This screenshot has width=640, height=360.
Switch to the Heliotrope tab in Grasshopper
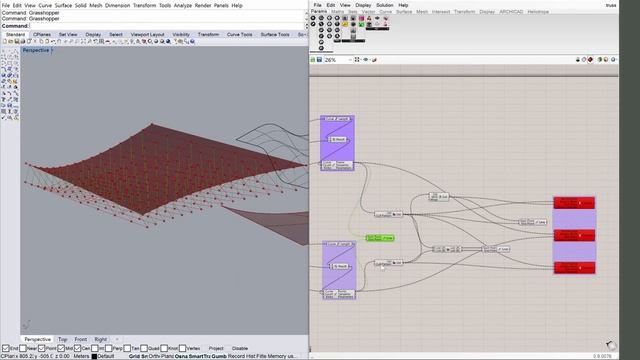coord(538,12)
